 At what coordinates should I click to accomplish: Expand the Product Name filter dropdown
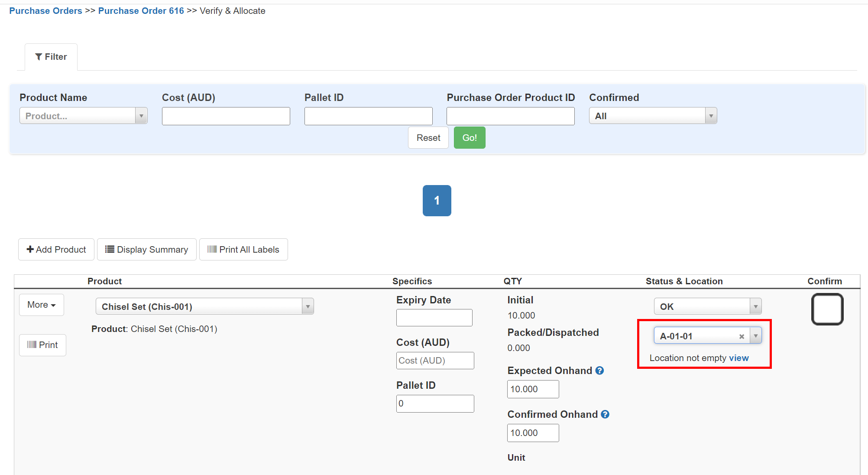84,116
